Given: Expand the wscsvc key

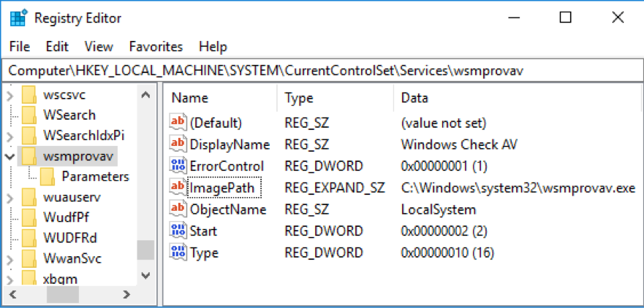Looking at the screenshot, I should [x=10, y=96].
